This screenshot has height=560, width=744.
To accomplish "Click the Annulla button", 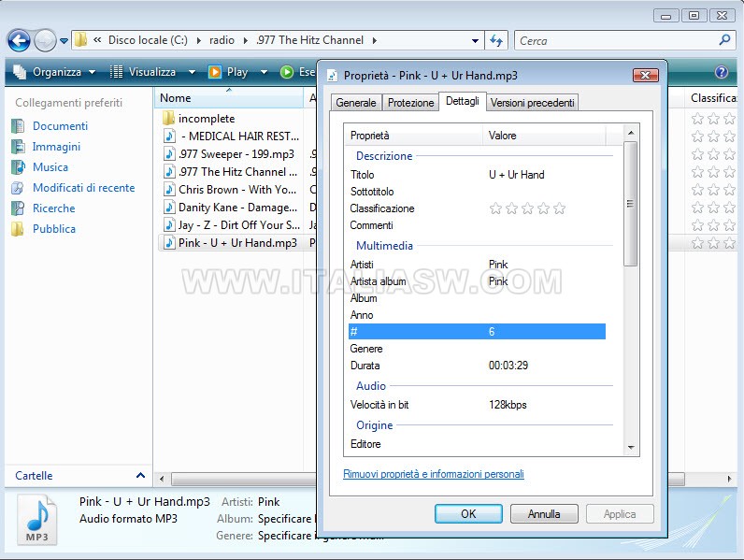I will click(x=544, y=514).
